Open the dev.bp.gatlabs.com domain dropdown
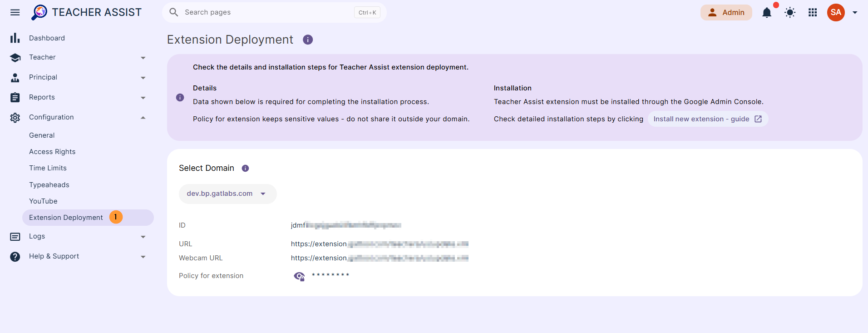 point(227,194)
